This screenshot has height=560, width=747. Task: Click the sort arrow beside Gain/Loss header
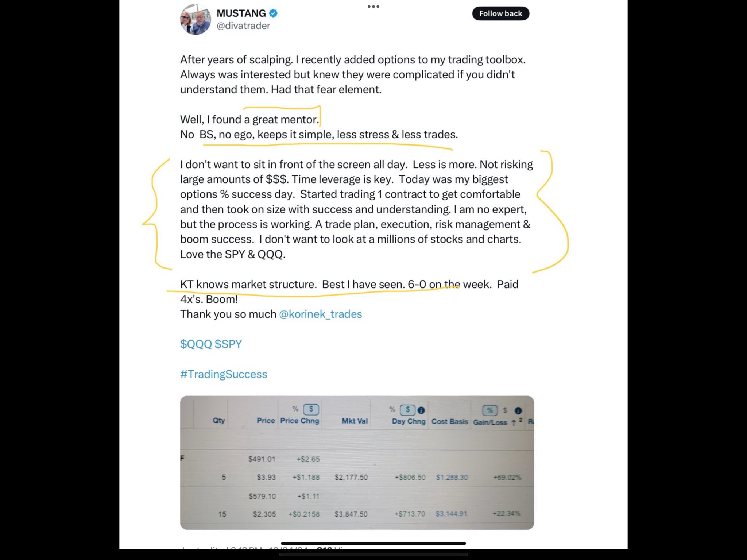point(514,422)
